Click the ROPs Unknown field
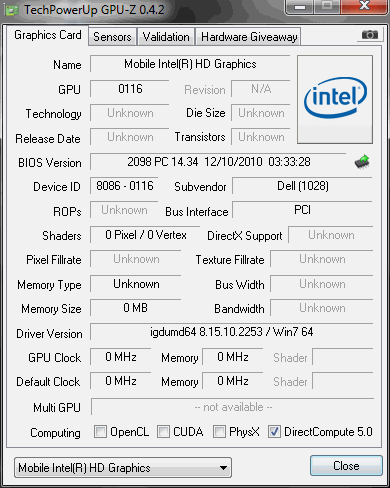 tap(124, 210)
